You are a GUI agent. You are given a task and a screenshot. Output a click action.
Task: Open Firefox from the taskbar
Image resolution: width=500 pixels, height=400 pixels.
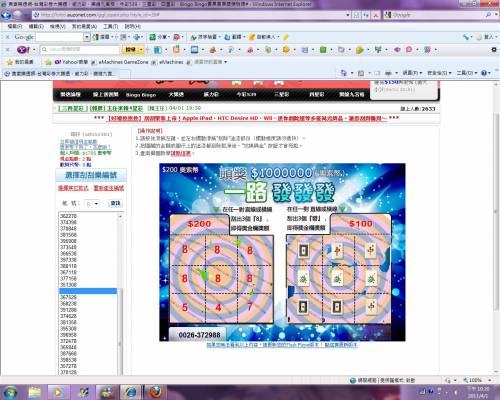coord(155,392)
